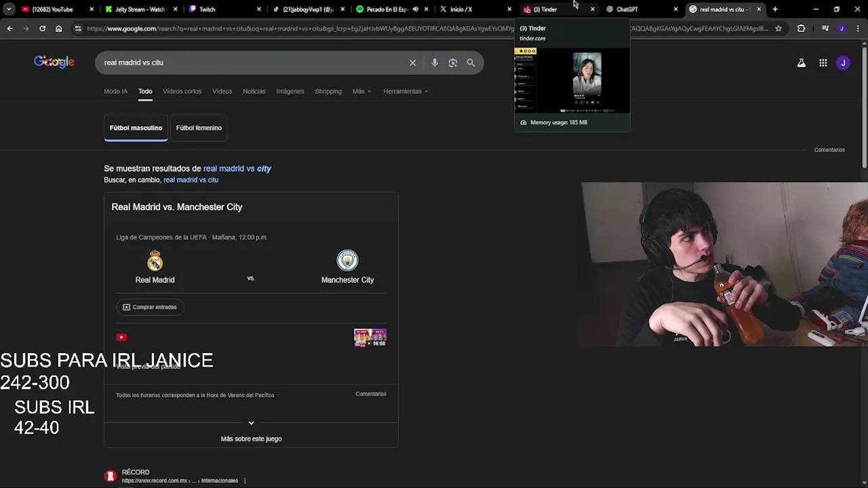Search instead for 'real madrid vs citu'
868x488 pixels.
tap(191, 180)
